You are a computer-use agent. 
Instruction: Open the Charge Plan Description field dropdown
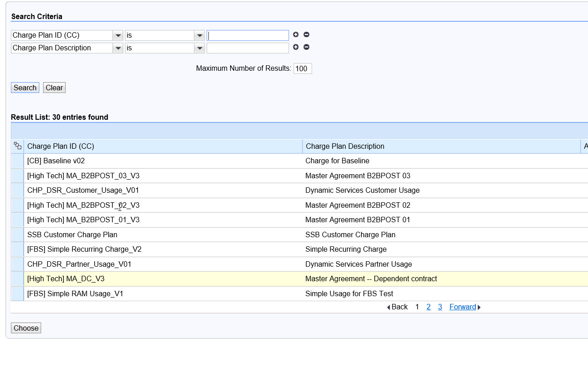(118, 48)
